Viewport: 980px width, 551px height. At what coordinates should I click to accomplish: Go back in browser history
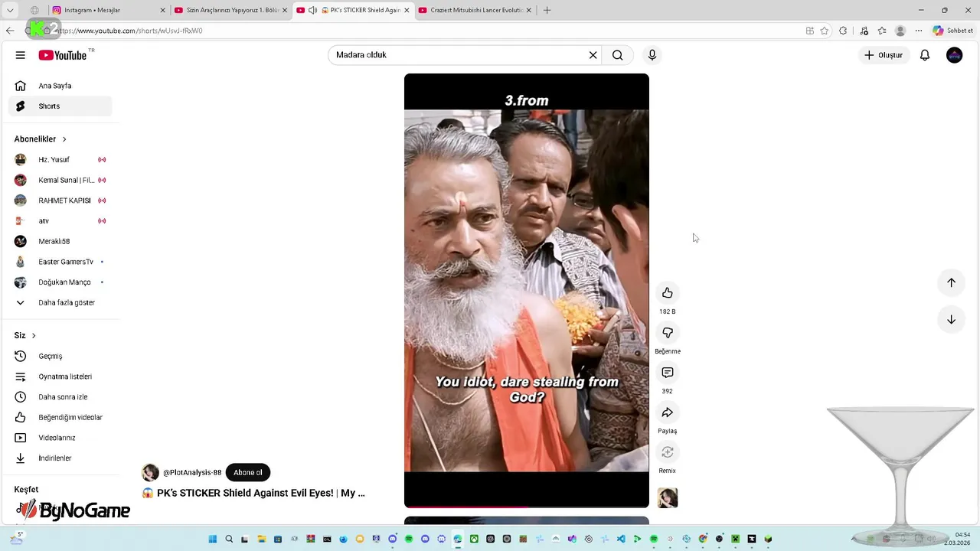tap(10, 31)
